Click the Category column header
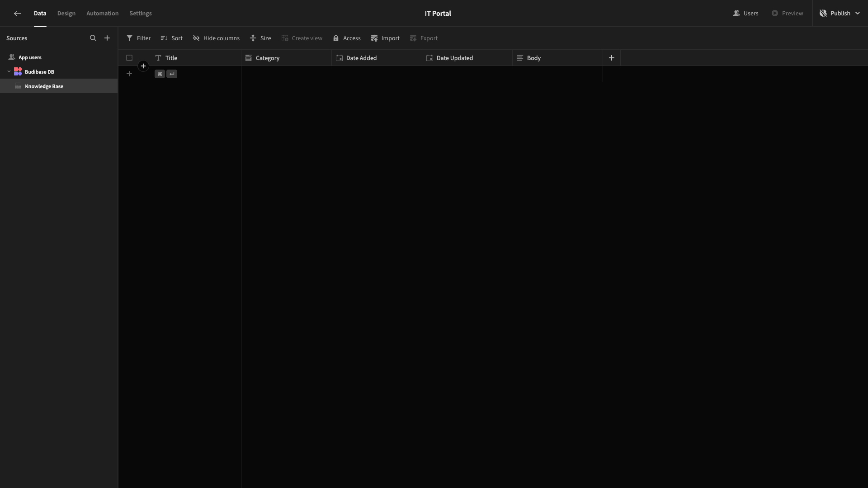This screenshot has width=868, height=488. (286, 58)
